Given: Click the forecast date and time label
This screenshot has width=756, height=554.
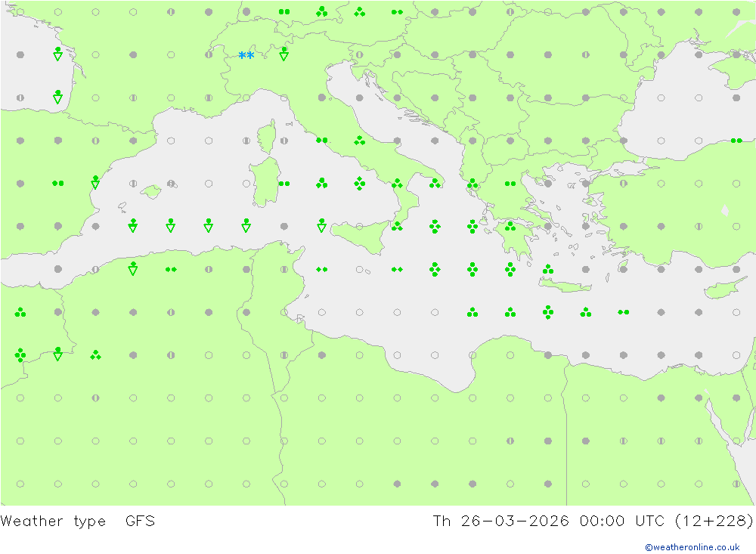Looking at the screenshot, I should click(593, 521).
